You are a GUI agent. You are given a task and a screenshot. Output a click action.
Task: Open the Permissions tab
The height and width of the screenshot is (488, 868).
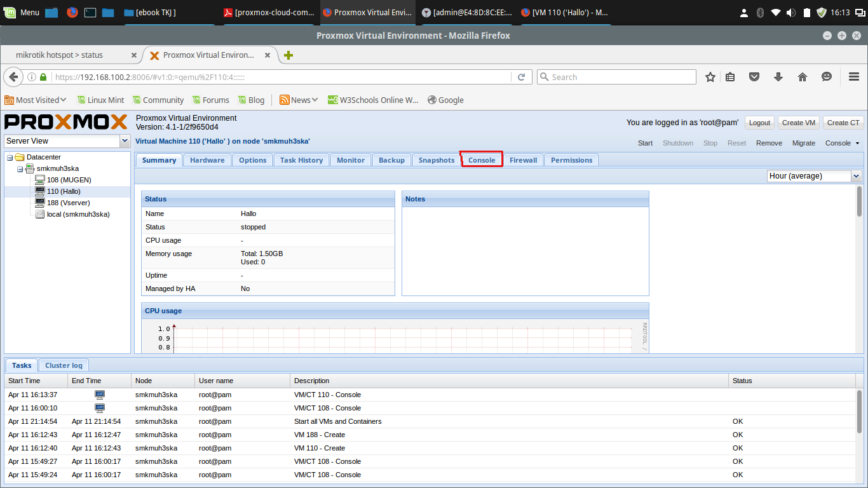(572, 160)
